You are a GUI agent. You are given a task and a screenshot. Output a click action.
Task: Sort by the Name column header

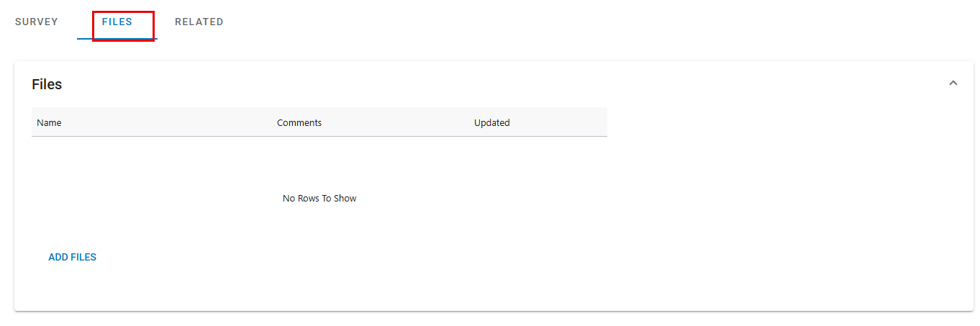(x=49, y=122)
